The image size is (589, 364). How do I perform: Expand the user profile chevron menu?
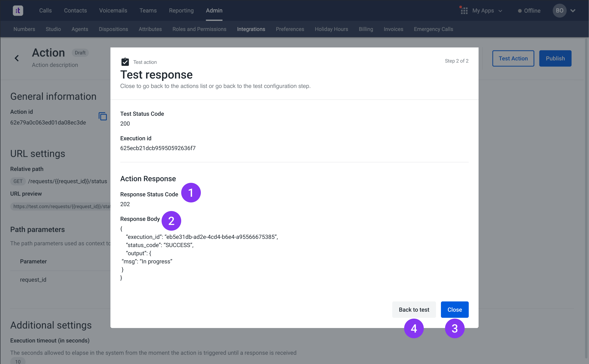573,11
